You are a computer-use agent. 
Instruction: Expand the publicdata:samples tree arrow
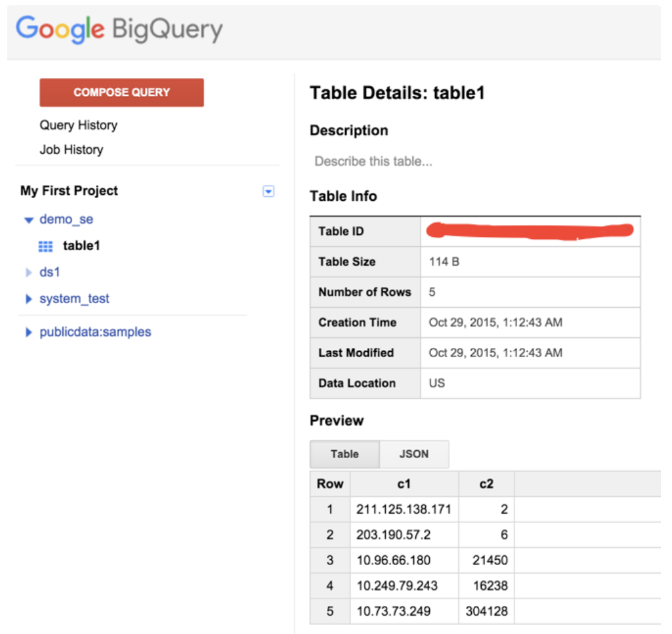pos(28,333)
